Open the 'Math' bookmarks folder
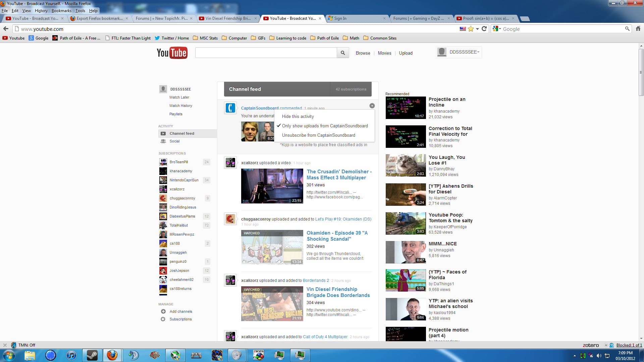This screenshot has width=644, height=362. (x=351, y=38)
